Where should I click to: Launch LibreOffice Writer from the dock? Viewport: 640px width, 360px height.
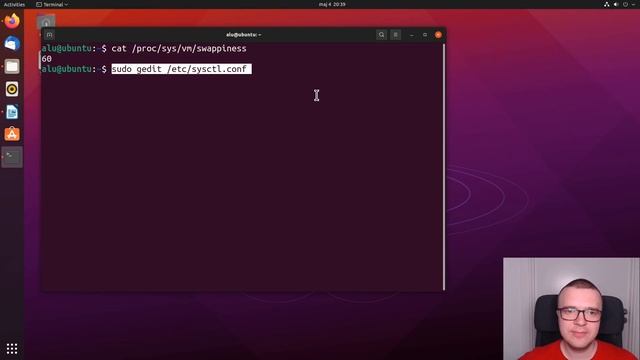point(12,112)
